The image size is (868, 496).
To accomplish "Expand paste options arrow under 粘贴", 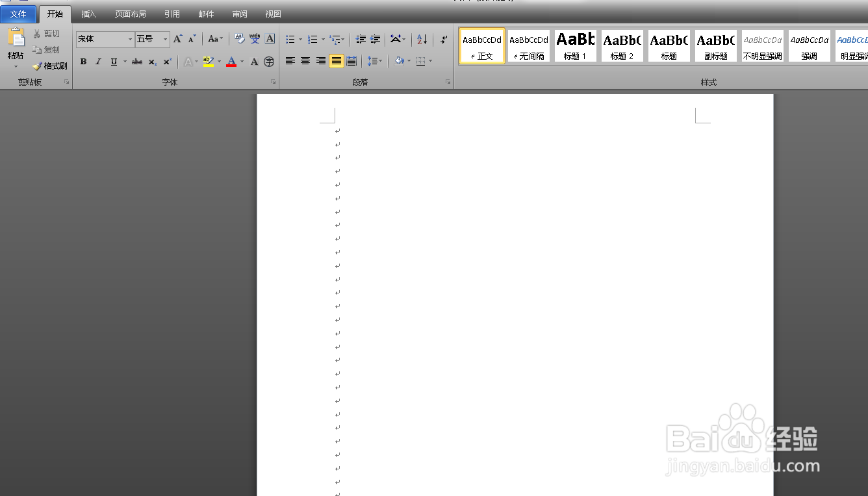I will (16, 66).
